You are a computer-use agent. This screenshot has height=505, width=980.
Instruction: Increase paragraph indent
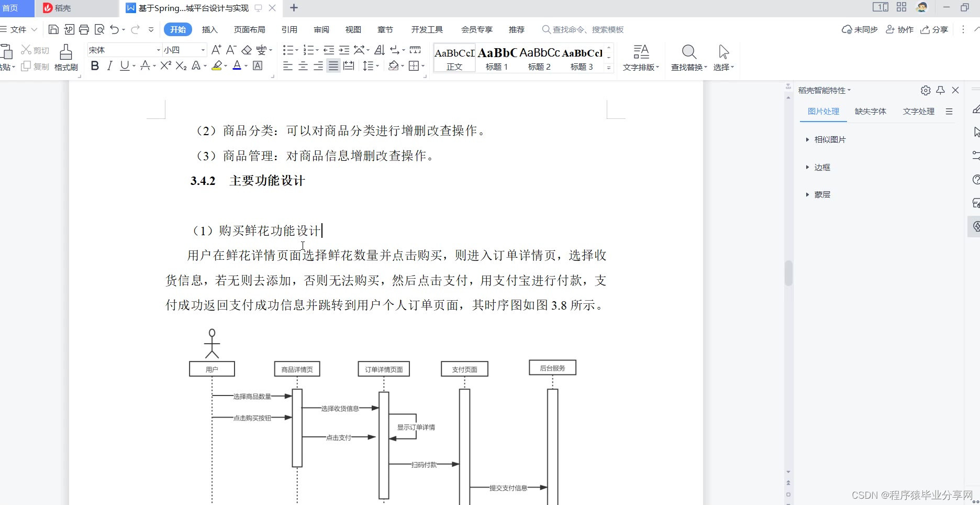coord(344,50)
